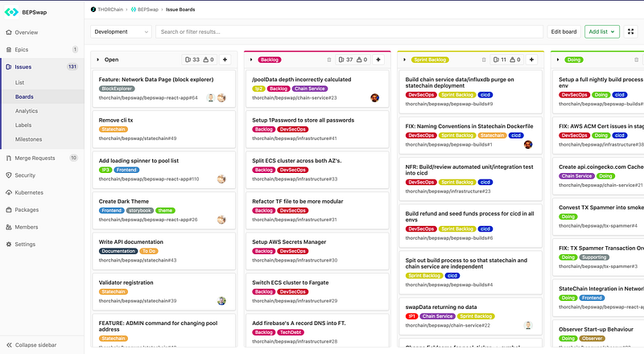The height and width of the screenshot is (354, 644).
Task: Open THORChain breadcrumb link
Action: pyautogui.click(x=110, y=10)
